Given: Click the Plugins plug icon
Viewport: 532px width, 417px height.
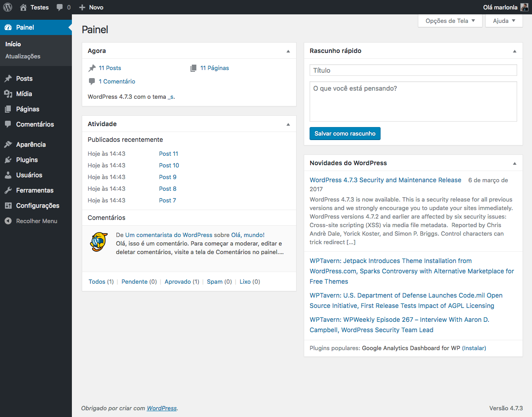Looking at the screenshot, I should (x=8, y=160).
